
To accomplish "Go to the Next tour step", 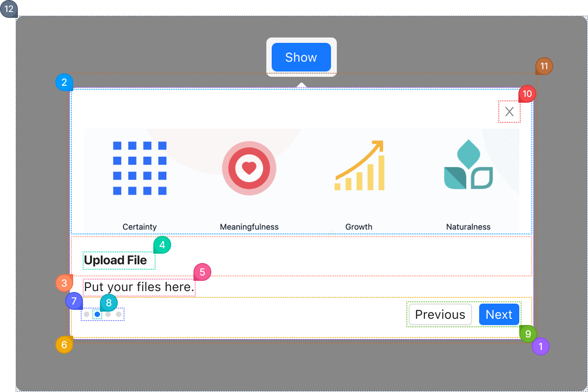I will point(499,314).
